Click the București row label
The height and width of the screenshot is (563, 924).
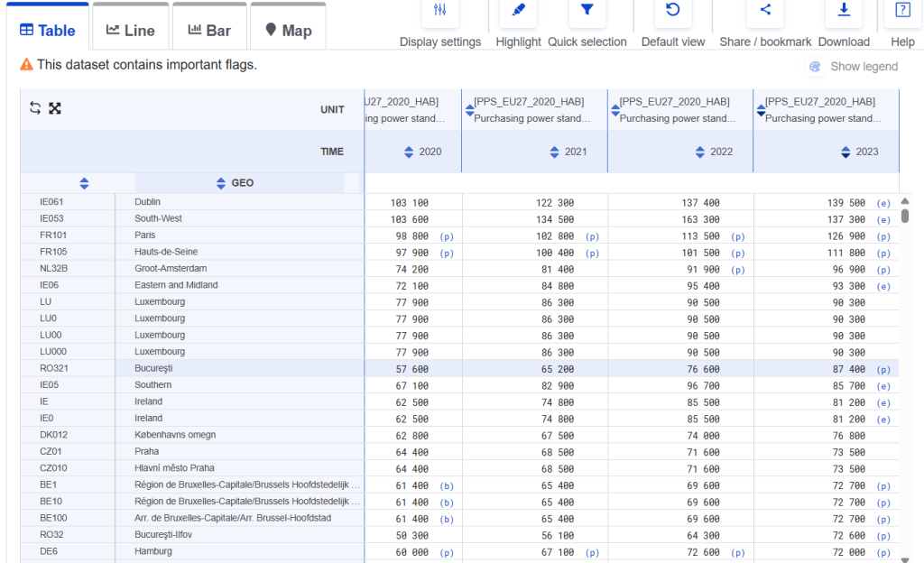153,368
